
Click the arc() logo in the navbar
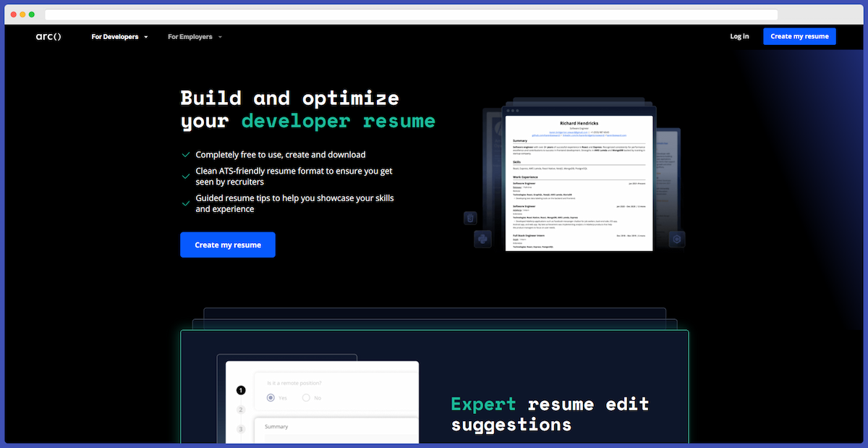coord(48,36)
